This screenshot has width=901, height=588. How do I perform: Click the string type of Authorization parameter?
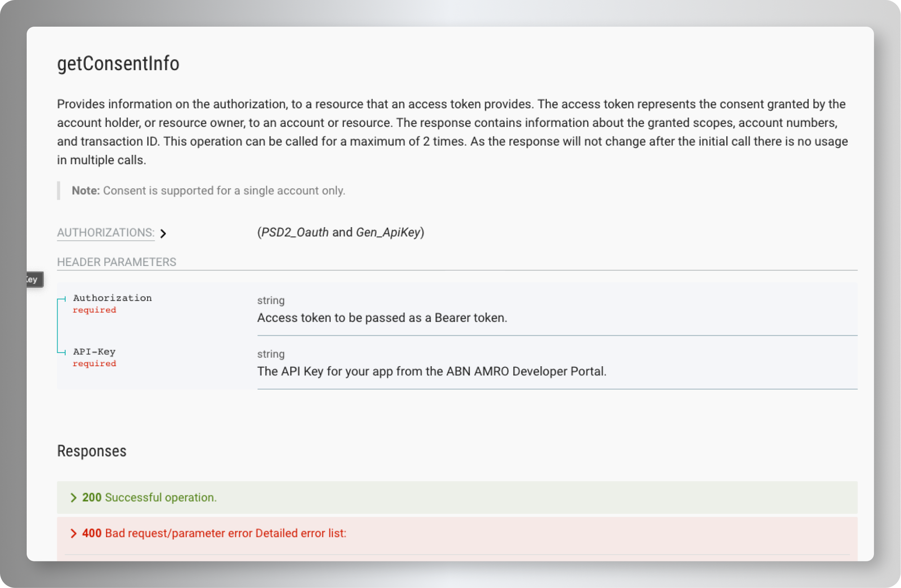[x=271, y=301]
